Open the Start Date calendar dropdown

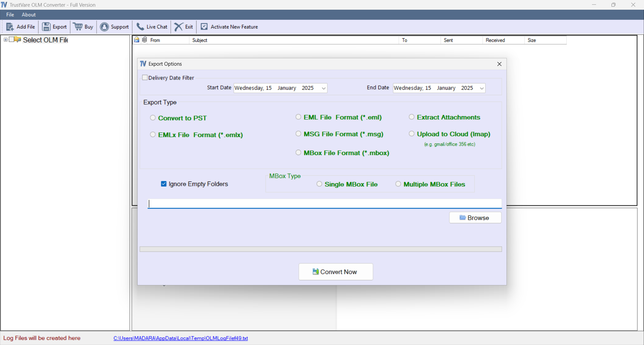(x=324, y=88)
